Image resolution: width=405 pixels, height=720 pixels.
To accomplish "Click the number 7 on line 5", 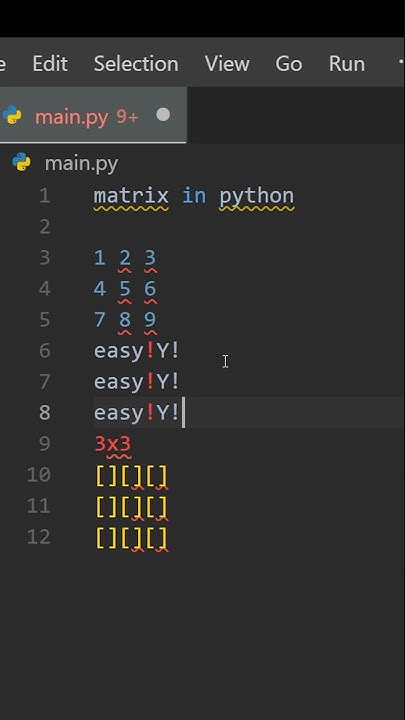I will pos(99,320).
